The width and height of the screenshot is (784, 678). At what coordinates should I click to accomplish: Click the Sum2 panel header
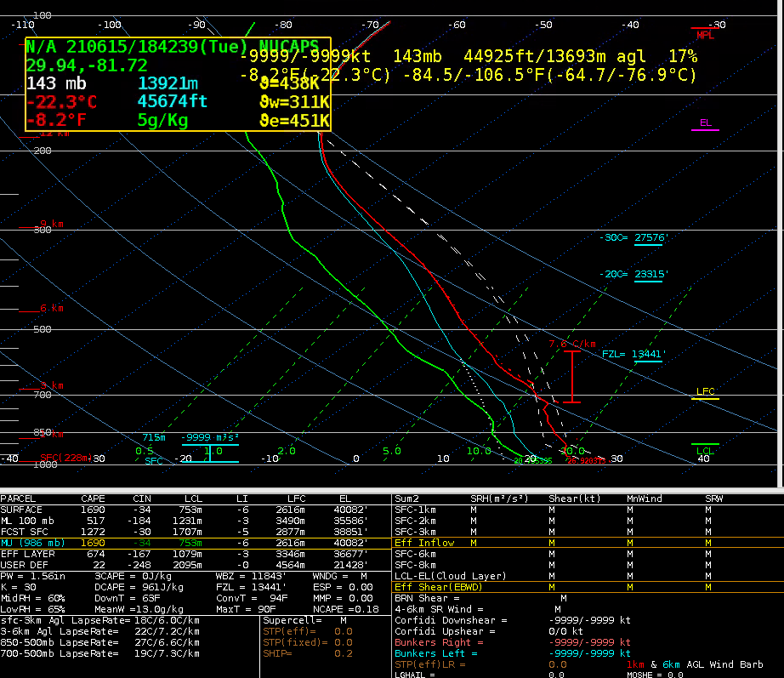tap(406, 499)
